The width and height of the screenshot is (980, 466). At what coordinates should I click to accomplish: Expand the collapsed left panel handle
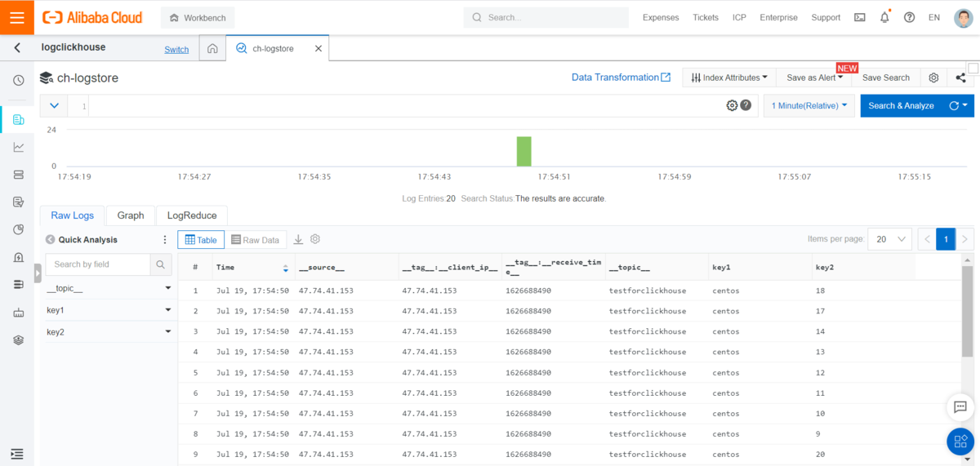[x=37, y=272]
